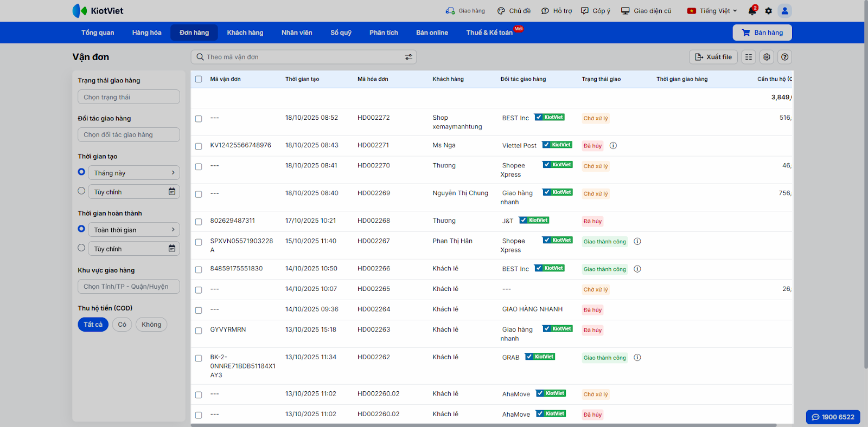
Task: Click info icon next to Viettel Post status
Action: [x=613, y=146]
